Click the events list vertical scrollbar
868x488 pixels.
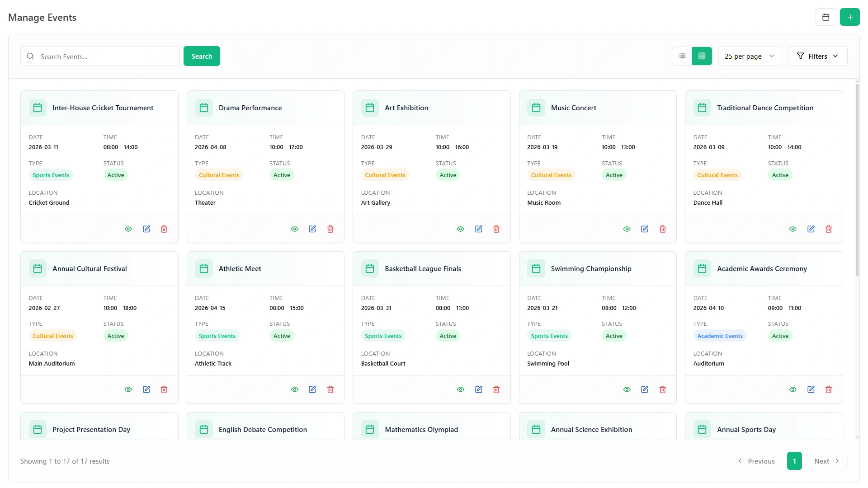click(857, 180)
